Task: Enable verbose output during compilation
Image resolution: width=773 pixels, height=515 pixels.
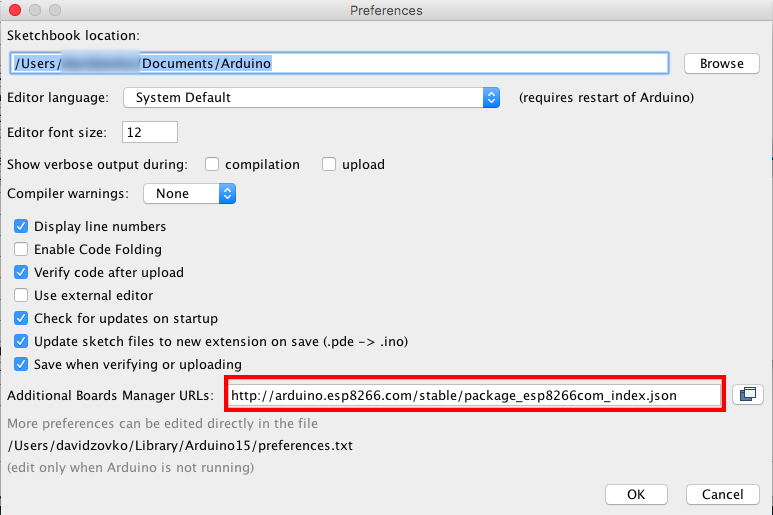Action: pos(212,164)
